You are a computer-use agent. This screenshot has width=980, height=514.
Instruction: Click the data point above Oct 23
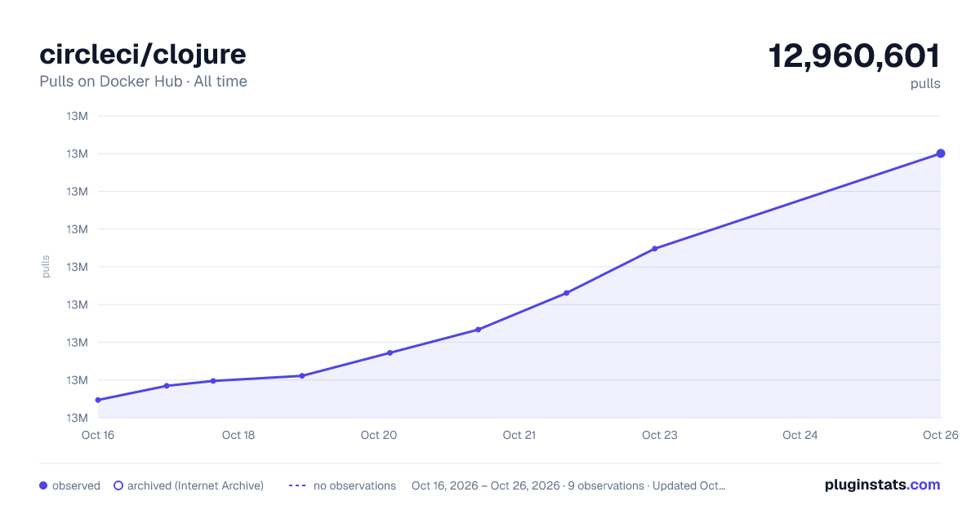tap(655, 249)
